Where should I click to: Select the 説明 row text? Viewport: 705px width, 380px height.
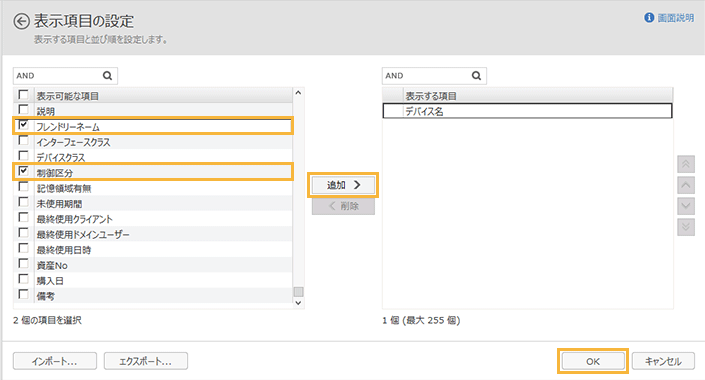click(x=45, y=112)
